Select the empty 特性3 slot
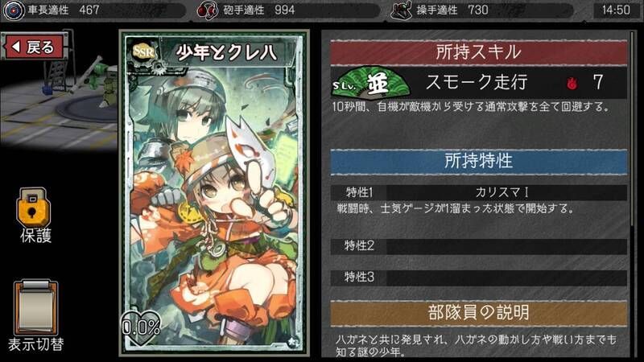 [x=478, y=278]
